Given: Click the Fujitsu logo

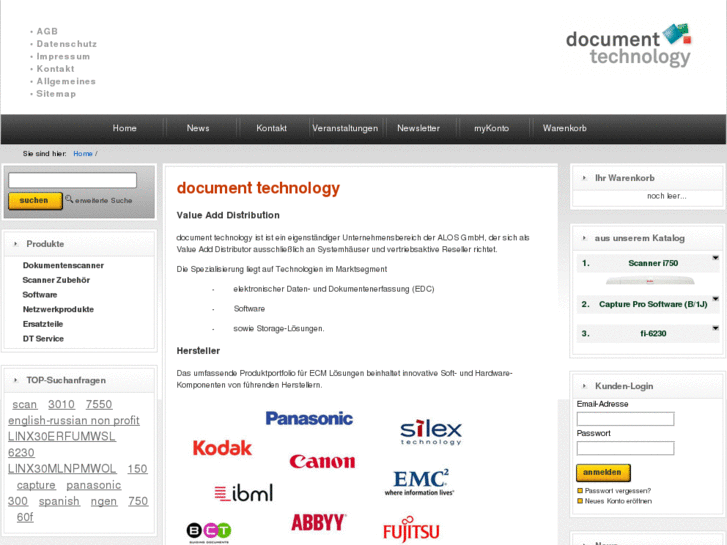Looking at the screenshot, I should (x=411, y=530).
